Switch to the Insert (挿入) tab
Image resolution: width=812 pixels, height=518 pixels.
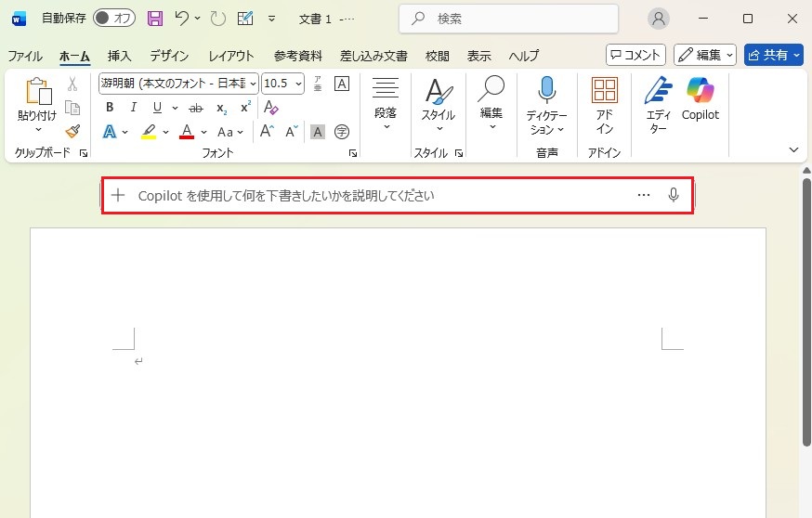point(119,56)
